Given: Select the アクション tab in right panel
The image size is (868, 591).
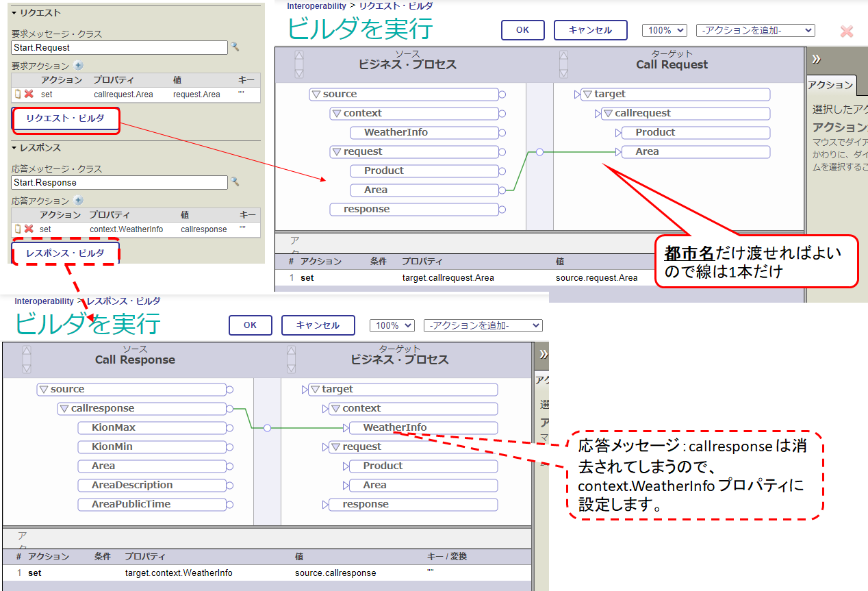Looking at the screenshot, I should click(x=830, y=85).
